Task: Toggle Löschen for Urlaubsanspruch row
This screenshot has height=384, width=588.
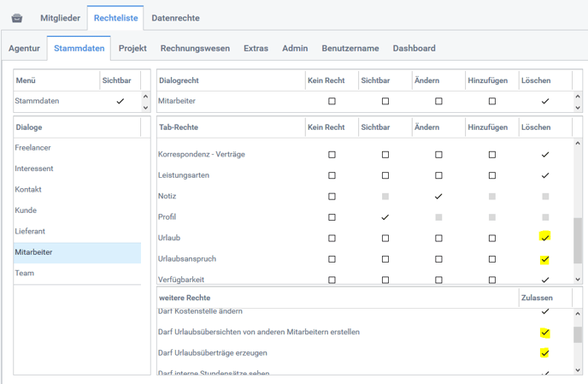Action: (x=545, y=259)
